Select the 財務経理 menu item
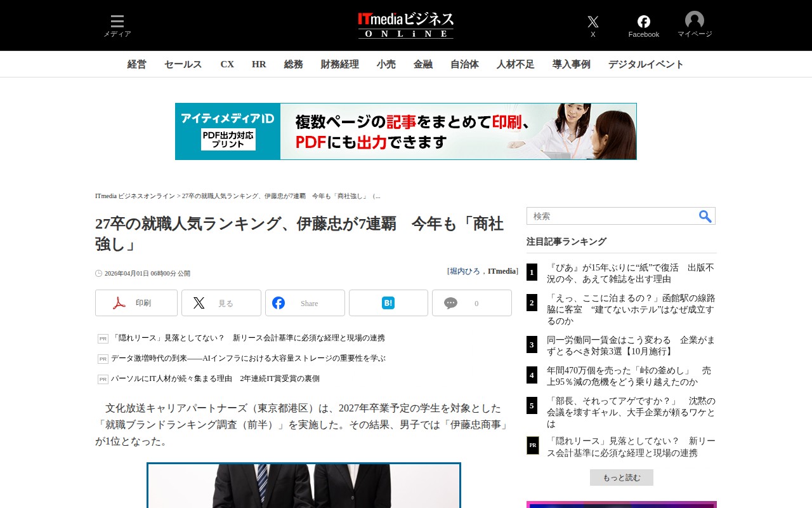Image resolution: width=812 pixels, height=508 pixels. point(340,64)
